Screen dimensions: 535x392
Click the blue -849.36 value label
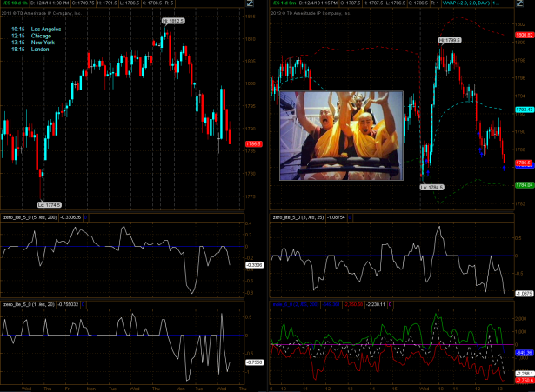click(x=522, y=353)
